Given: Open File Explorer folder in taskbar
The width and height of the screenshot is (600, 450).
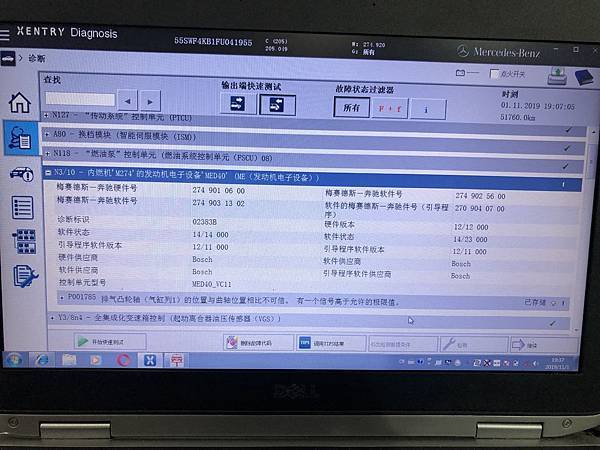Looking at the screenshot, I should point(69,360).
